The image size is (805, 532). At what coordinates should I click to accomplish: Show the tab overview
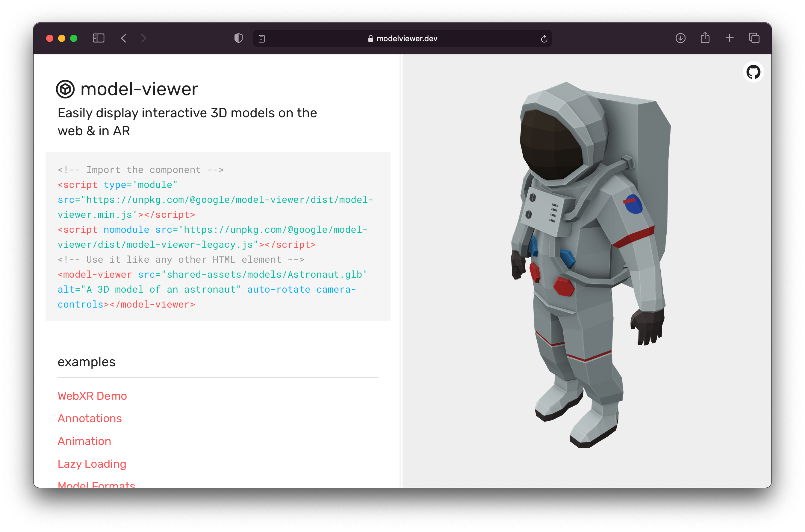tap(754, 38)
